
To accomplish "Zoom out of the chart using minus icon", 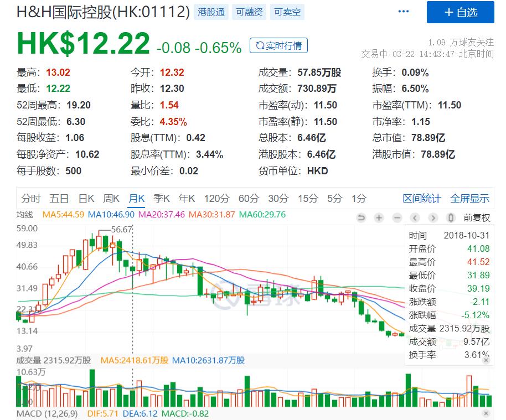I will [x=396, y=218].
